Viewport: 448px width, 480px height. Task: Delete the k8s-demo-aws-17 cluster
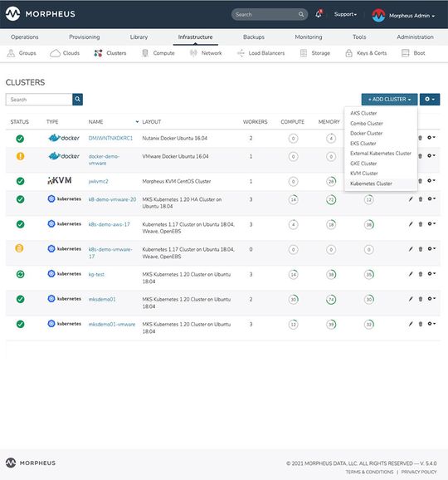421,224
